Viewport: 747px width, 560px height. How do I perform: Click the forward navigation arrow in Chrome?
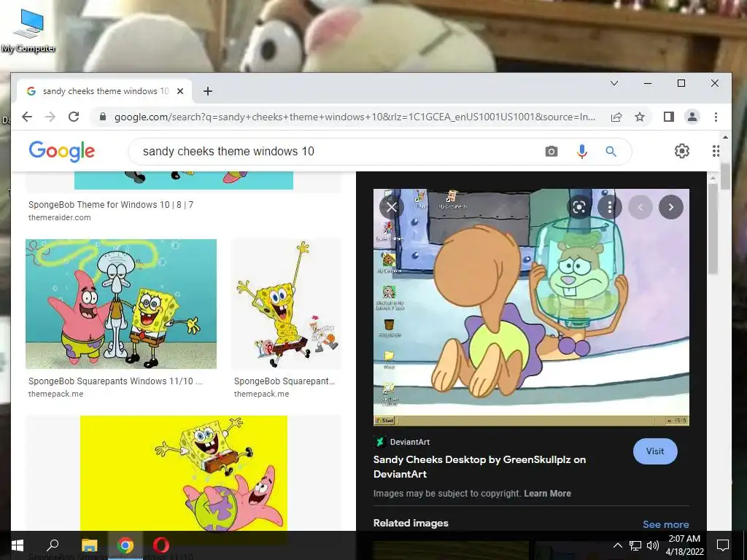[x=50, y=117]
